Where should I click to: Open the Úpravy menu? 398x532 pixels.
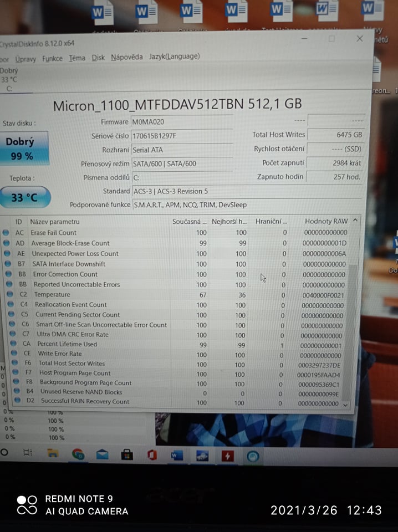click(25, 59)
